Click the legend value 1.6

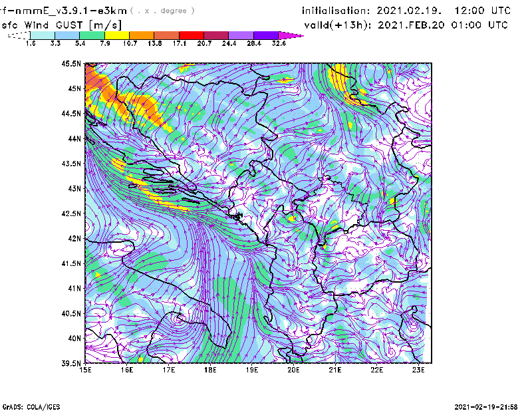point(31,43)
